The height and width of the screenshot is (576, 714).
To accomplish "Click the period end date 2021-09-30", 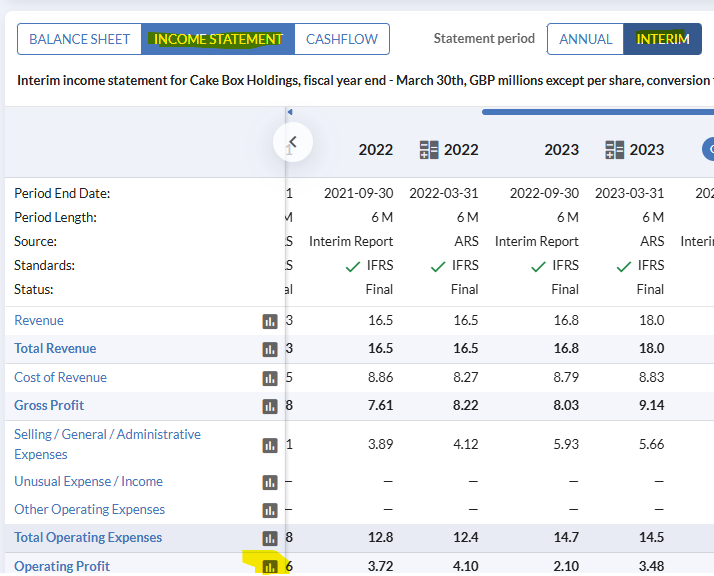I will [358, 194].
